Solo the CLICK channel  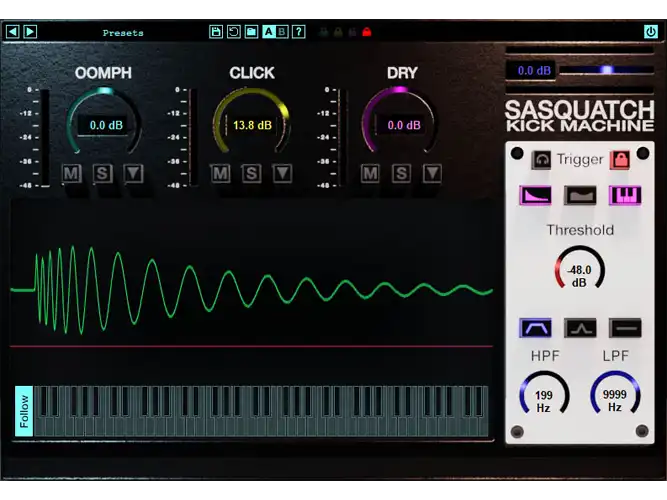tap(251, 173)
